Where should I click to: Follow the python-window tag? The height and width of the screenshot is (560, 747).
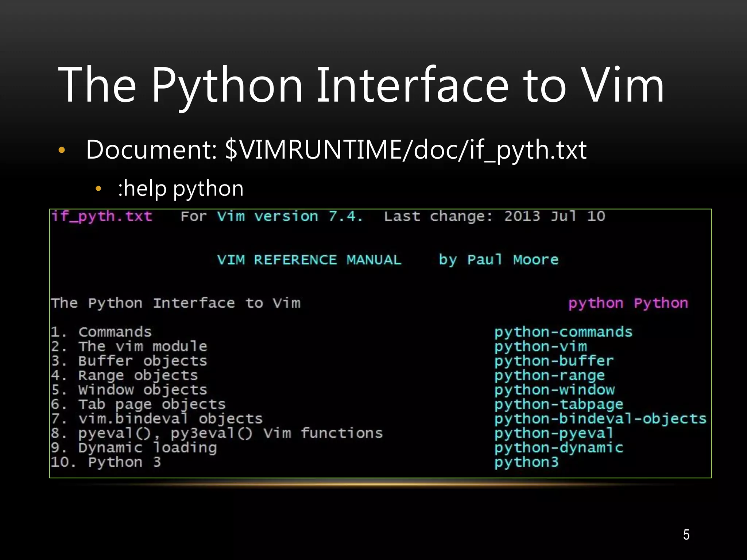554,390
